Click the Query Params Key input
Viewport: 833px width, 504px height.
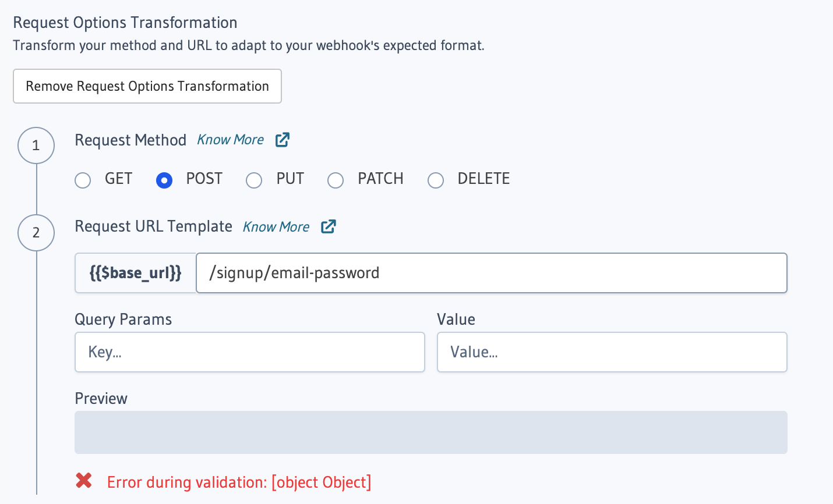point(249,352)
